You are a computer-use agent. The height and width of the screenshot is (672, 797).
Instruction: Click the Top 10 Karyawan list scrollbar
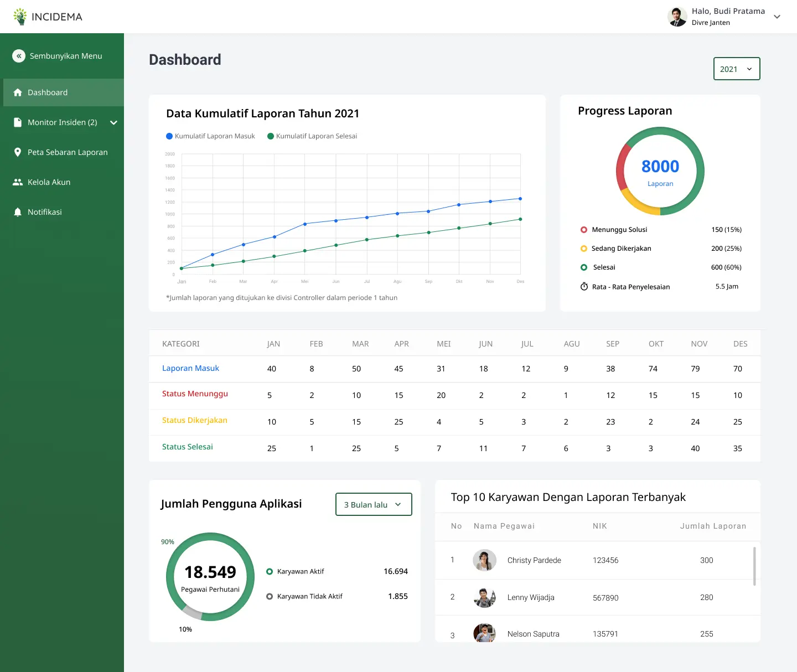coord(754,566)
